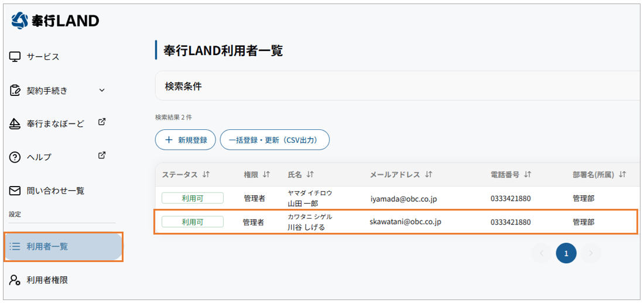Click 管理部 in 山田 一郎 row
The image size is (644, 303).
click(x=584, y=199)
